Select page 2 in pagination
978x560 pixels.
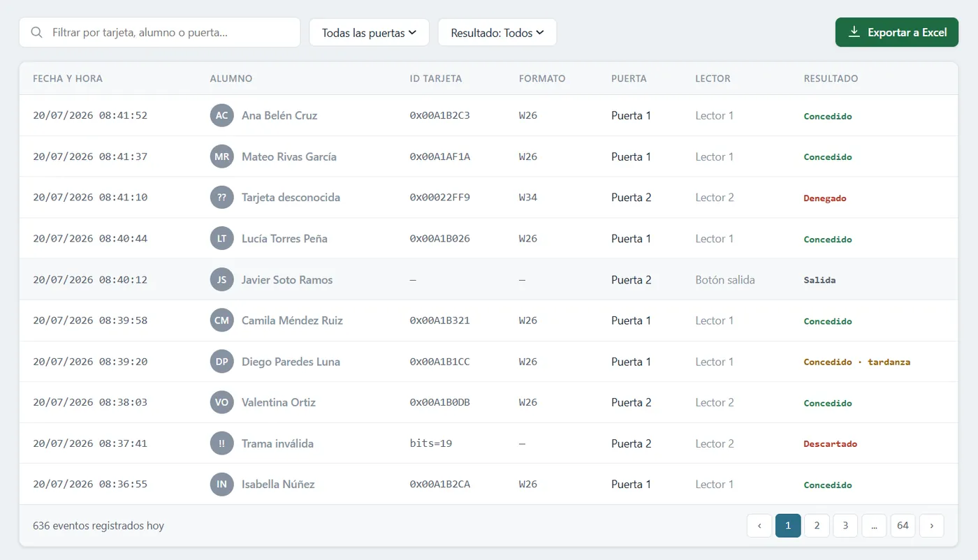[x=817, y=525]
